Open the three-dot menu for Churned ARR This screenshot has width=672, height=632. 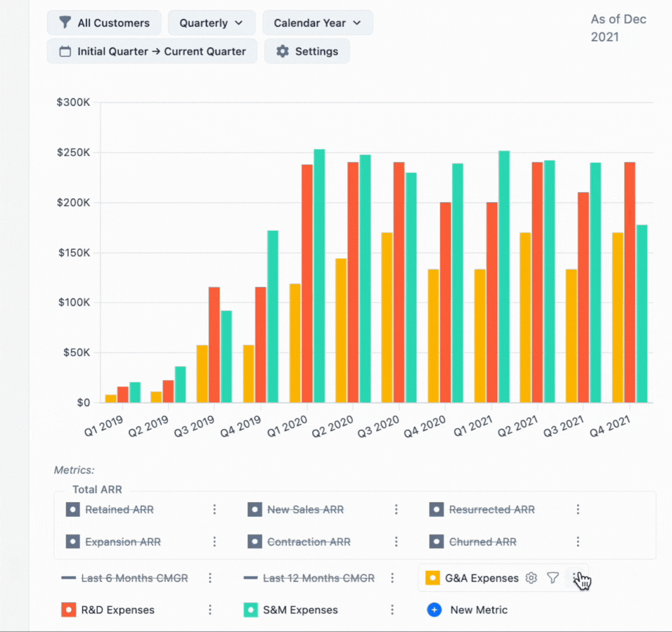[x=578, y=542]
